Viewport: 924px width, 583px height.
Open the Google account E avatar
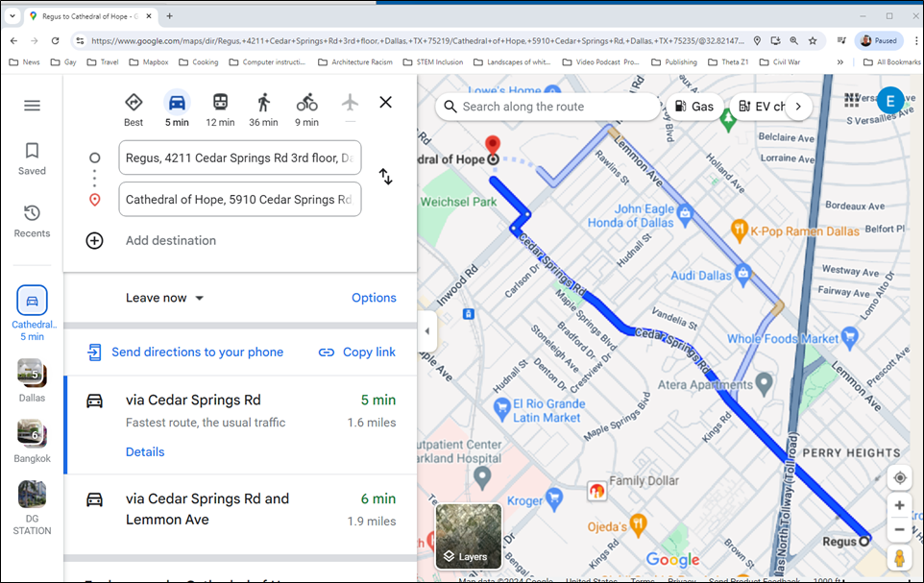[890, 101]
